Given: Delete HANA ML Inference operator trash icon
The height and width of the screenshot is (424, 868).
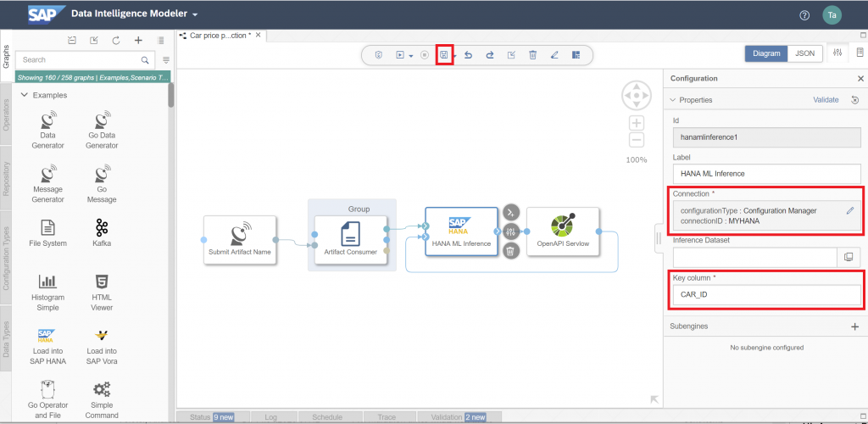Looking at the screenshot, I should (x=511, y=251).
